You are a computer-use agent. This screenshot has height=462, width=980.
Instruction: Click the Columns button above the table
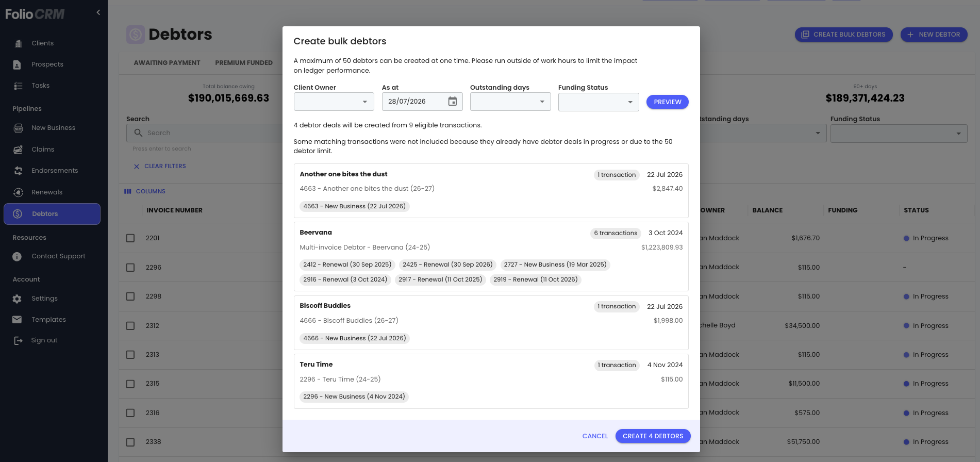tap(145, 191)
